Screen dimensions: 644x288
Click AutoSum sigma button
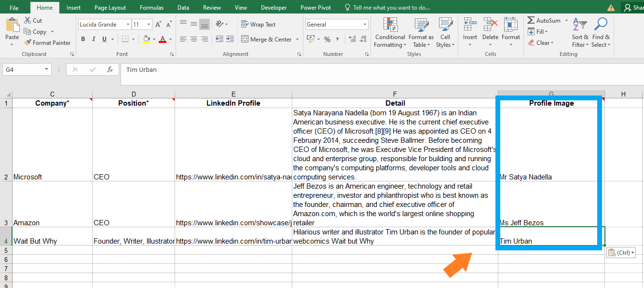tap(544, 21)
